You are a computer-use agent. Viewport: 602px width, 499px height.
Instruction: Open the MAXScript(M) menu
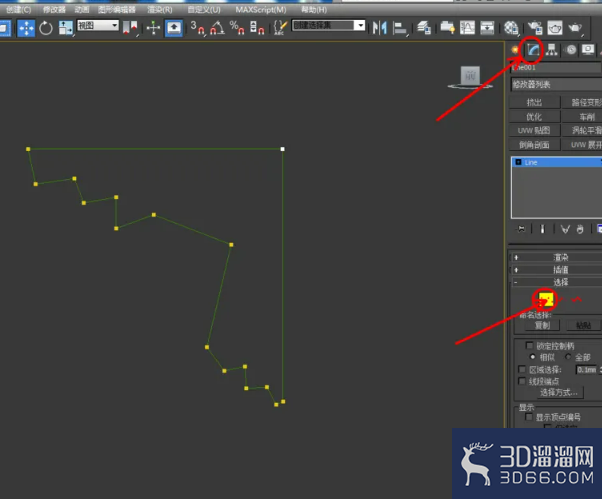tap(261, 9)
